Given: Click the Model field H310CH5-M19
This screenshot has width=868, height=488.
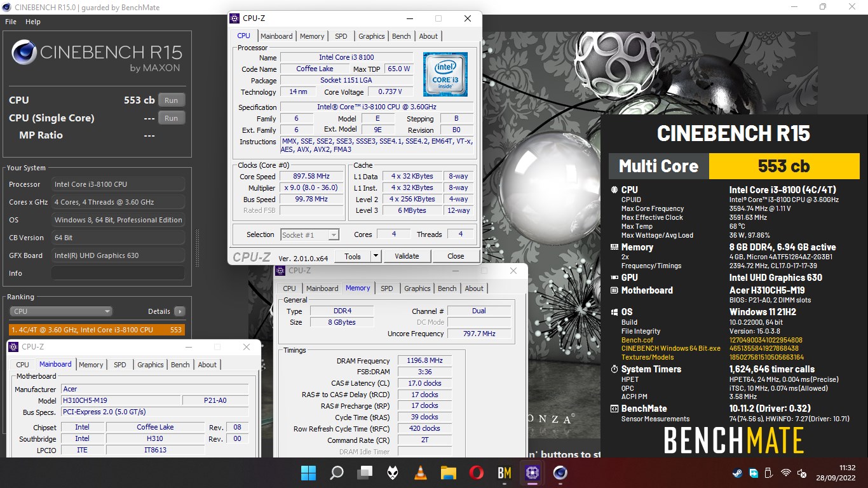Looking at the screenshot, I should (121, 400).
